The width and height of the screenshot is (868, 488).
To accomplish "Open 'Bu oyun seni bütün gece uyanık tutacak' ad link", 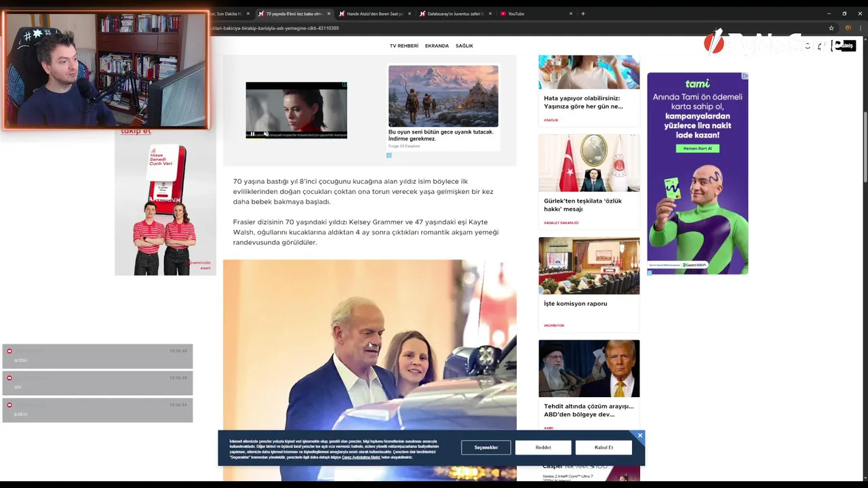I will pyautogui.click(x=441, y=135).
